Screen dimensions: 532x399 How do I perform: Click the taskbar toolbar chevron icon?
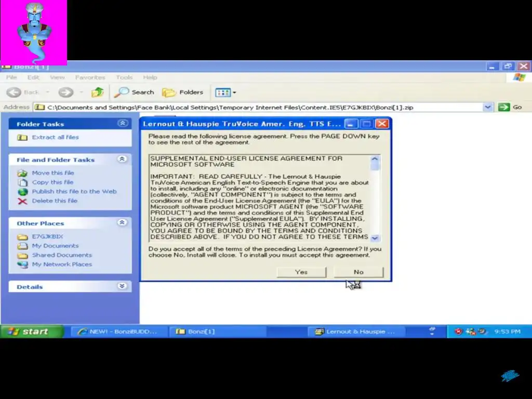(x=432, y=331)
